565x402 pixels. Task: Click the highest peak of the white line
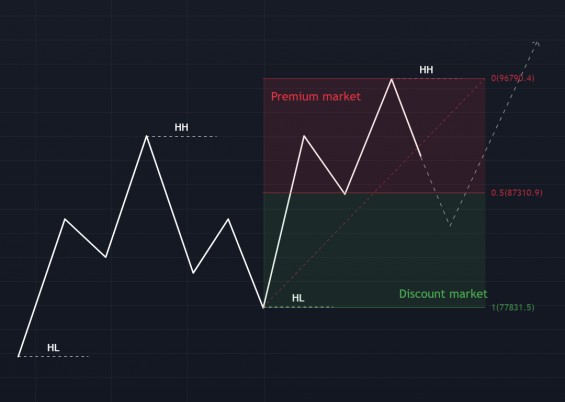[392, 79]
